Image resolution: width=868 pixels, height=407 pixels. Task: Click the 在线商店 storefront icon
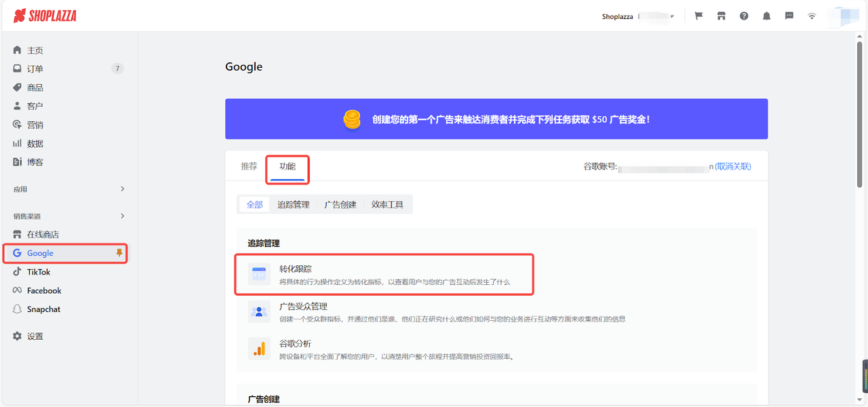[16, 234]
